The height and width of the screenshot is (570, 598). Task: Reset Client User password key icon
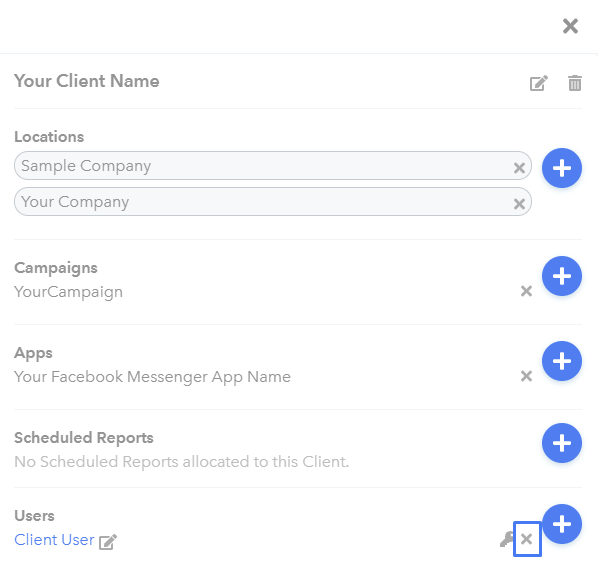click(506, 539)
